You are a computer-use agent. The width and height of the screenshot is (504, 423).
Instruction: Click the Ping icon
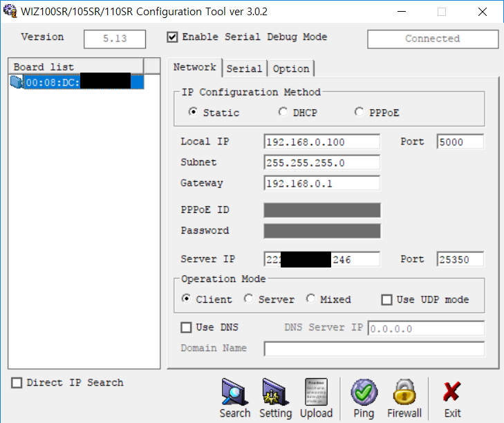(x=364, y=392)
